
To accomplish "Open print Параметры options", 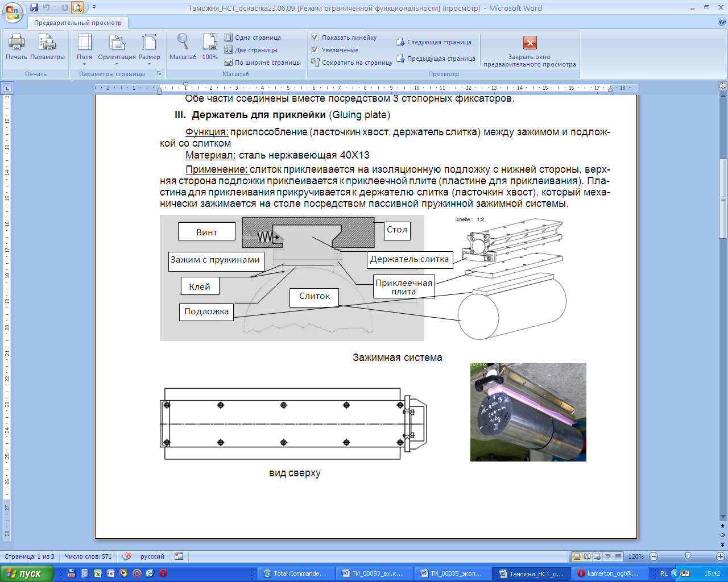I will [47, 48].
